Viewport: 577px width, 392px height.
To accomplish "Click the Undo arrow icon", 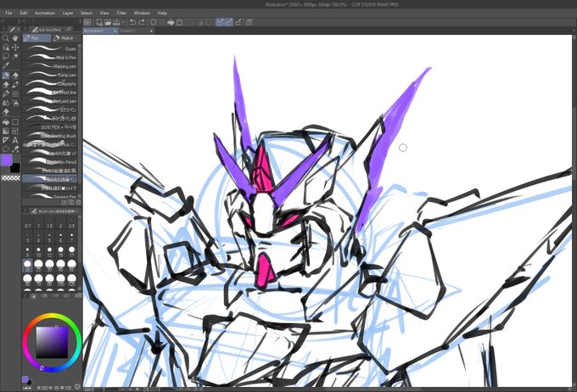I will click(x=133, y=22).
